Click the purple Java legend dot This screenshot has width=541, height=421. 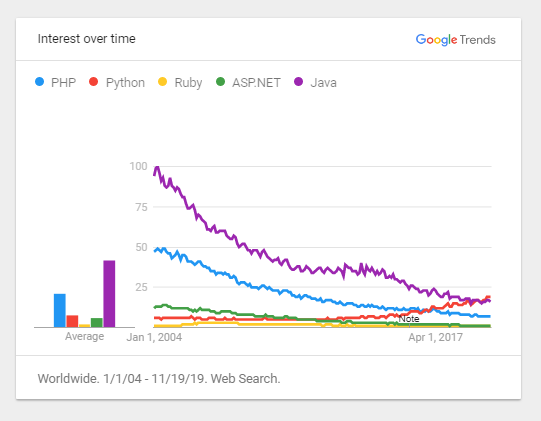298,82
